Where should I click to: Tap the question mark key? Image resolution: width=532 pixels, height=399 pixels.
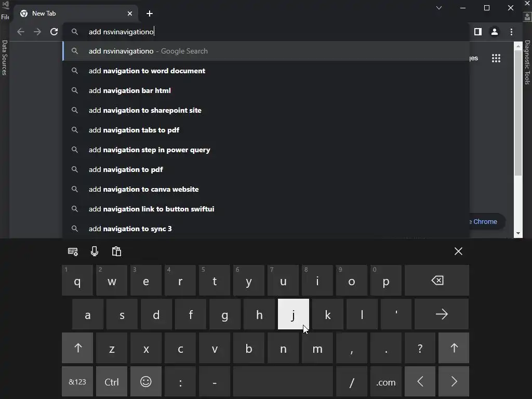coord(420,348)
